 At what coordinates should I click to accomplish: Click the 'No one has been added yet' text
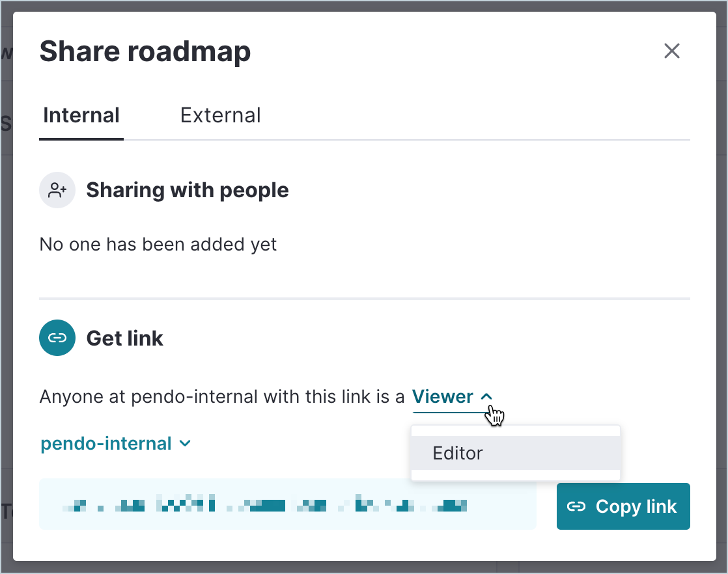click(158, 245)
